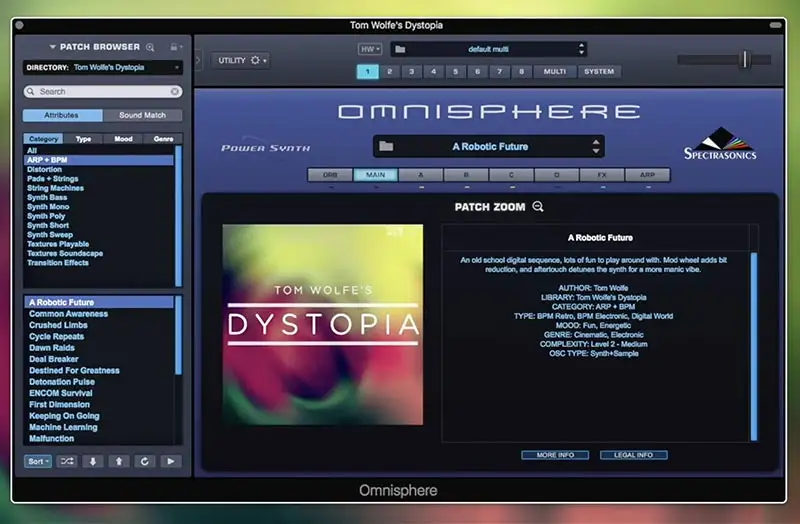Viewport: 800px width, 524px height.
Task: Switch to layer D tab
Action: 557,175
